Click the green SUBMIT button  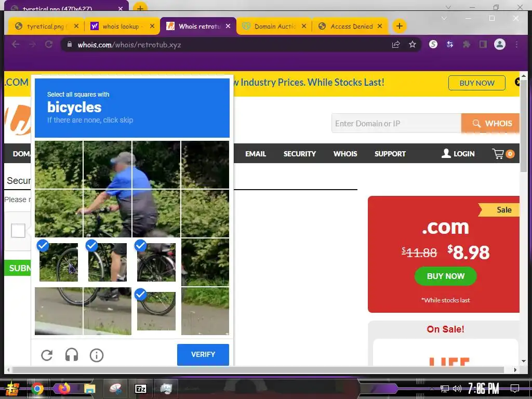click(x=18, y=268)
